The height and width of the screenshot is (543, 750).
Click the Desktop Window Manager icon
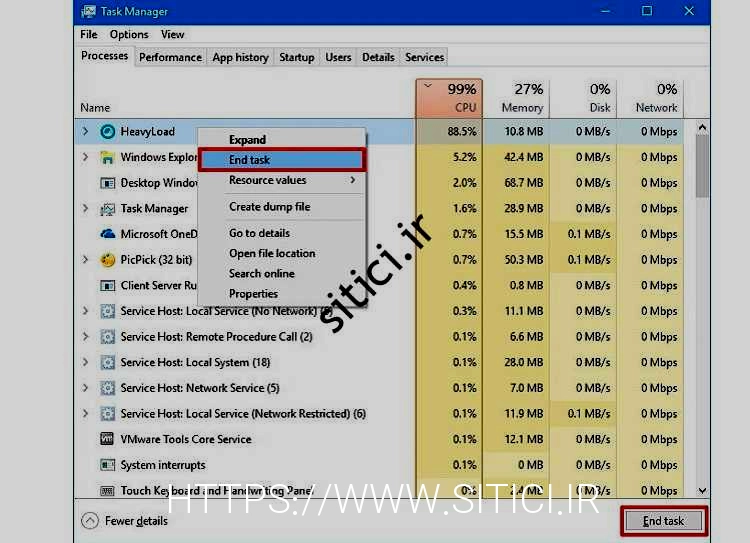(108, 183)
